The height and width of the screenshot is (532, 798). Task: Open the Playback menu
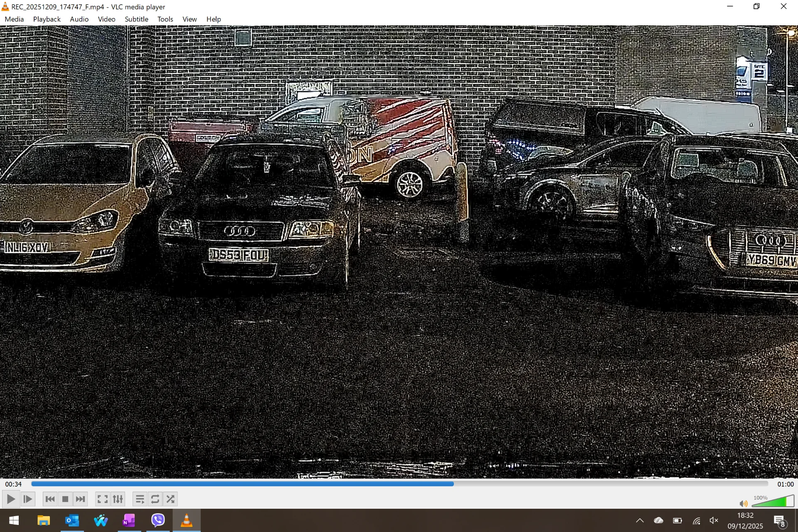tap(47, 19)
